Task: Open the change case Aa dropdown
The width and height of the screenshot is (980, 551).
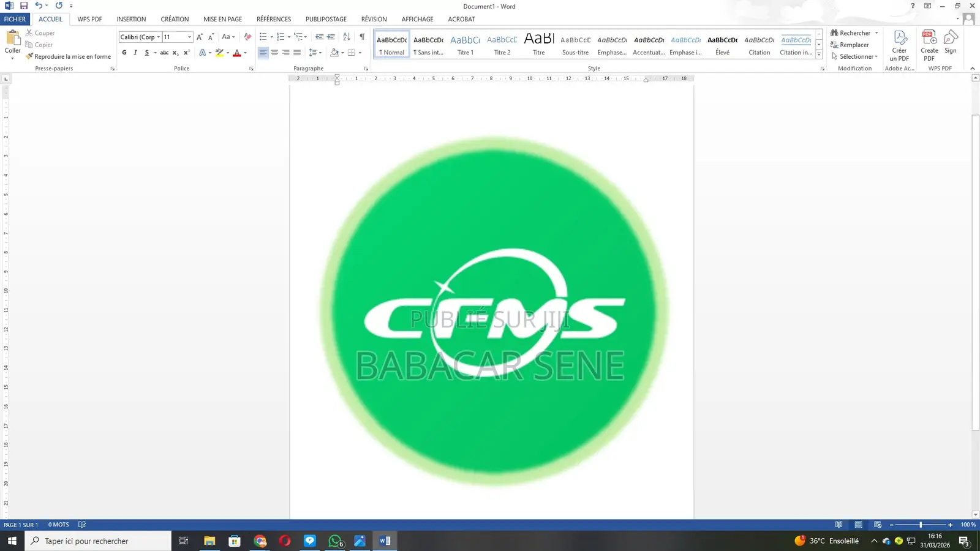Action: coord(228,37)
